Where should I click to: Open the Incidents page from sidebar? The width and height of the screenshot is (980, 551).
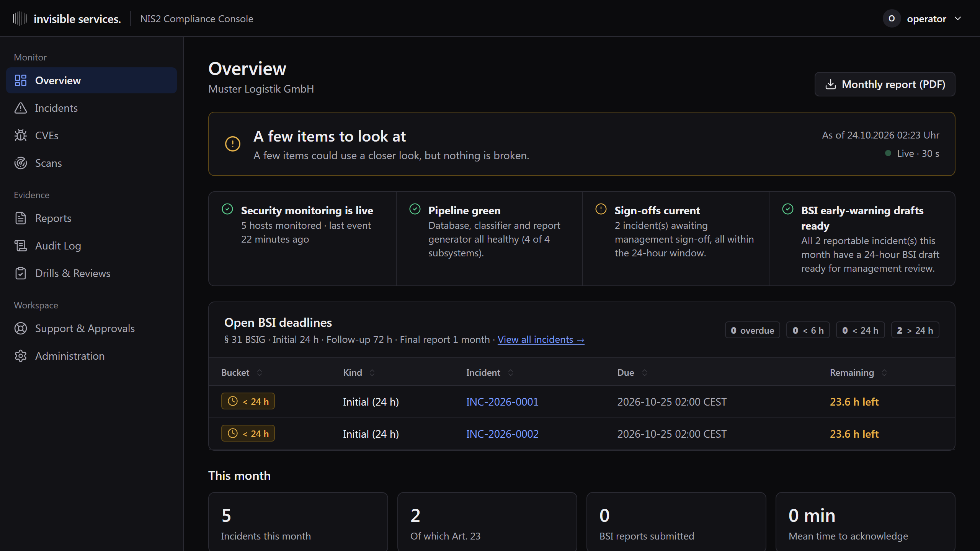tap(91, 108)
